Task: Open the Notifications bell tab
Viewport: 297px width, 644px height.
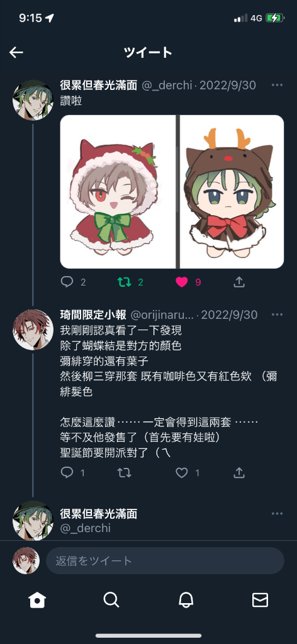Action: click(x=186, y=600)
